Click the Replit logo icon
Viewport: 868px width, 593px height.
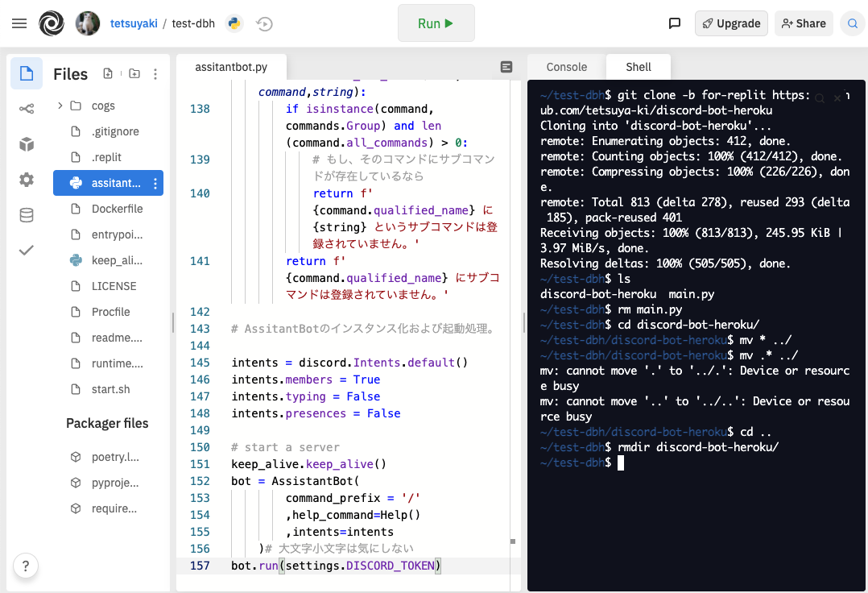click(52, 23)
